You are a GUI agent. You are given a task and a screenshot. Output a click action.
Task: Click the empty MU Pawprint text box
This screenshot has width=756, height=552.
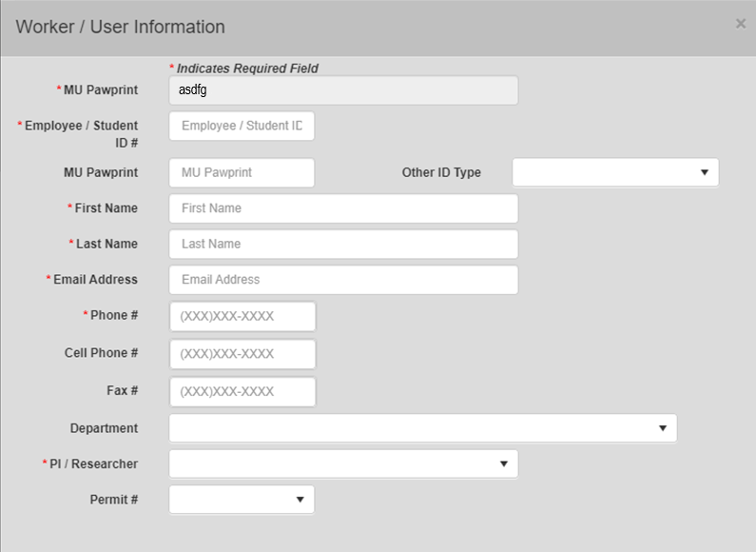tap(242, 173)
